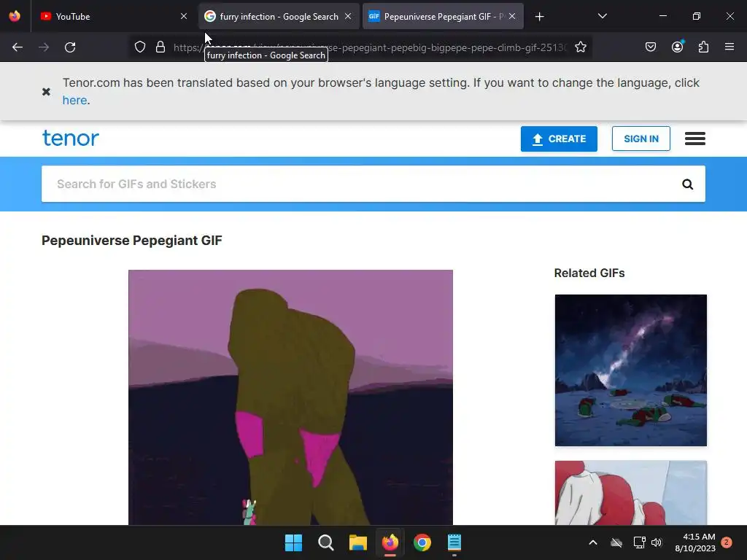Click the Tenor search magnifier icon
The image size is (747, 560).
(687, 184)
